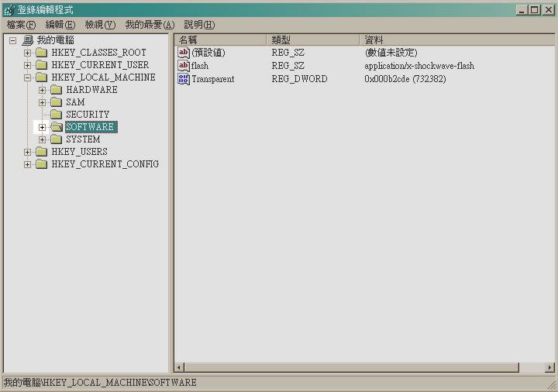Expand the SYSTEM key

pos(42,139)
